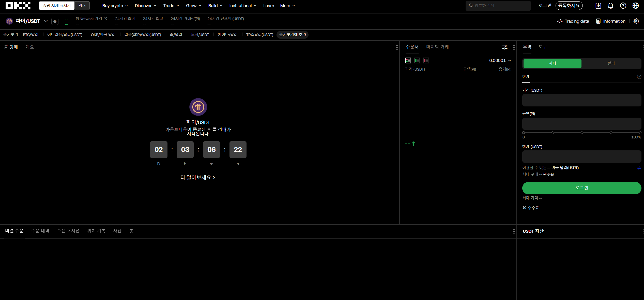Screen dimensions: 644x300
Task: Click the 더 알아보세요 link
Action: [x=198, y=178]
